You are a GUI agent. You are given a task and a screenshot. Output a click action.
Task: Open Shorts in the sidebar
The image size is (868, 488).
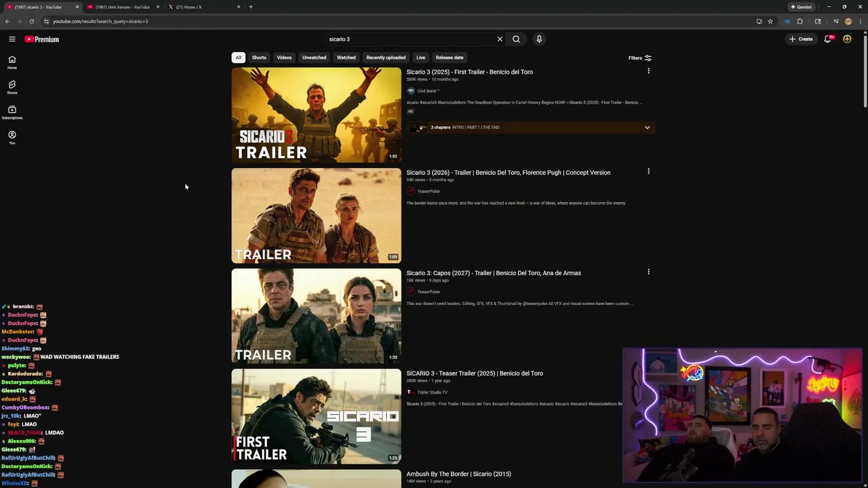[12, 87]
